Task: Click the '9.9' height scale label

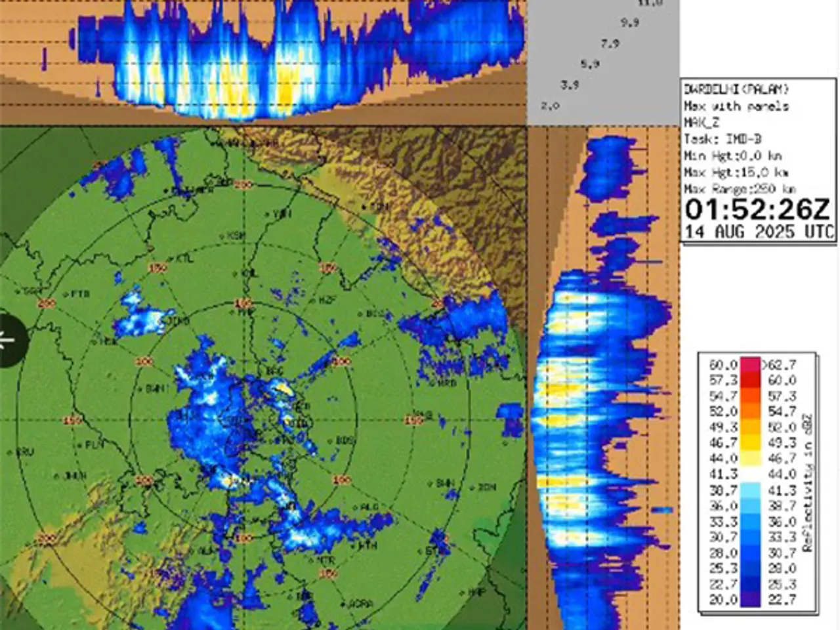Action: coord(629,23)
